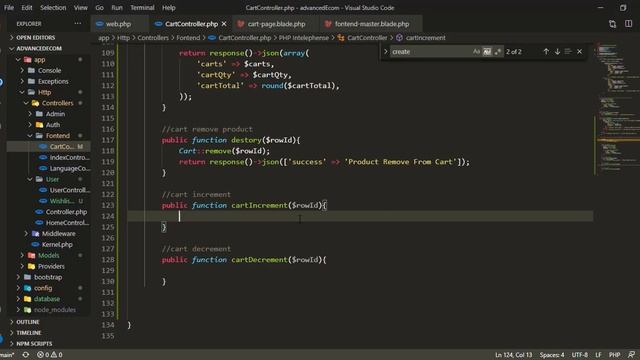Viewport: 640px width, 360px height.
Task: Expand the replace field chevron in find widget
Action: 385,51
